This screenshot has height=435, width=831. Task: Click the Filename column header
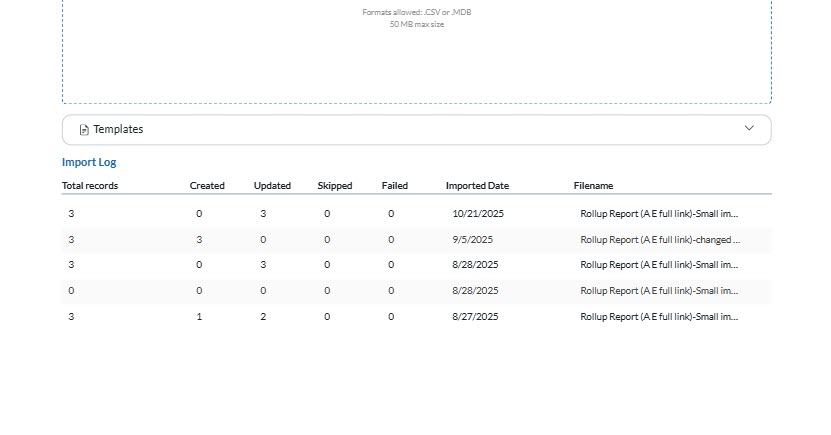pyautogui.click(x=593, y=186)
